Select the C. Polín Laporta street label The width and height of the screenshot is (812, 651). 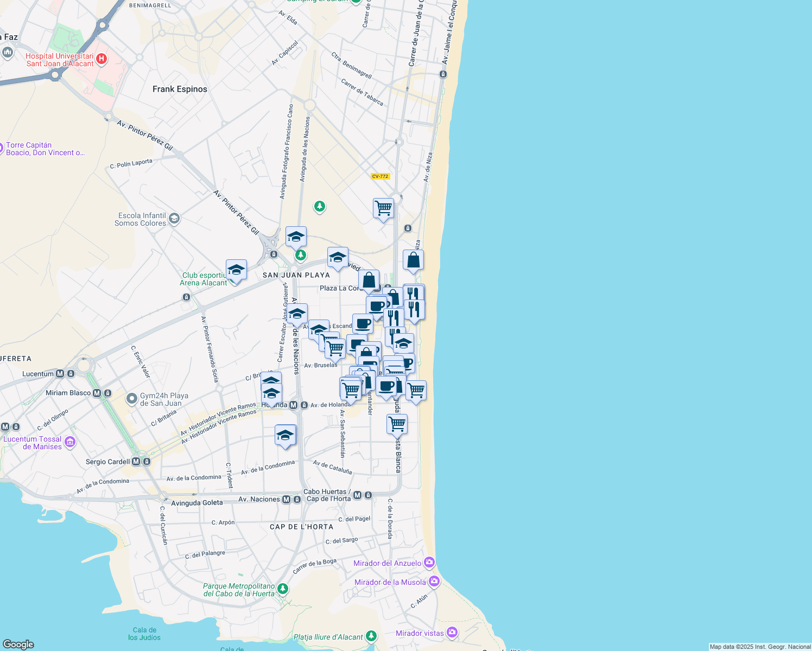(x=131, y=163)
